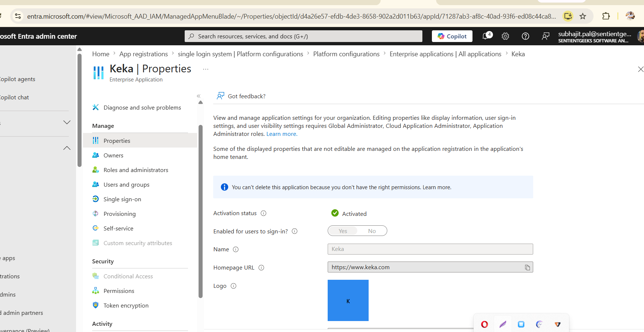The image size is (644, 332).
Task: Click the browser address bar URL
Action: [291, 16]
